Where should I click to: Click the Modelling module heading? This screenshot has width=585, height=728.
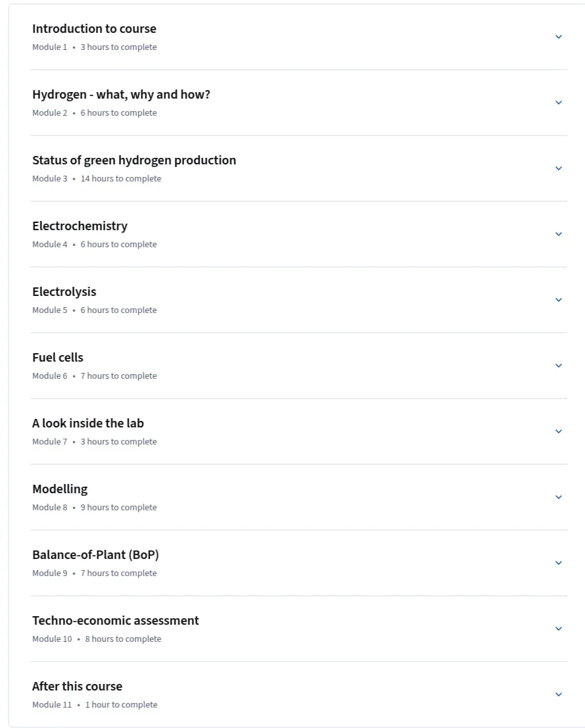pos(60,489)
